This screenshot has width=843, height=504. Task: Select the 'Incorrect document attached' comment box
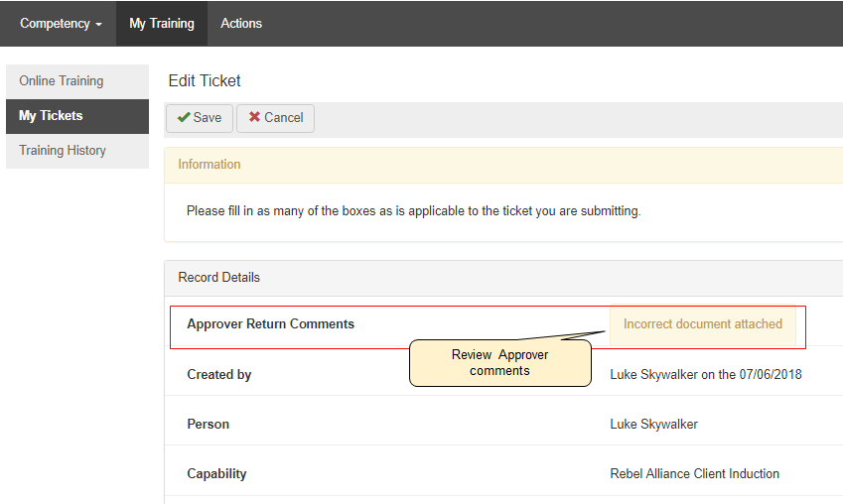702,324
